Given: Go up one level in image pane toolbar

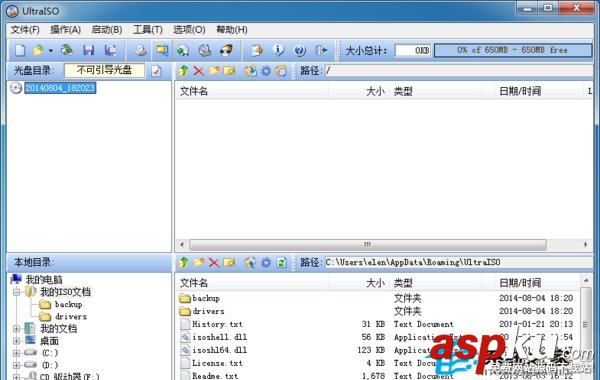Looking at the screenshot, I should coord(183,71).
